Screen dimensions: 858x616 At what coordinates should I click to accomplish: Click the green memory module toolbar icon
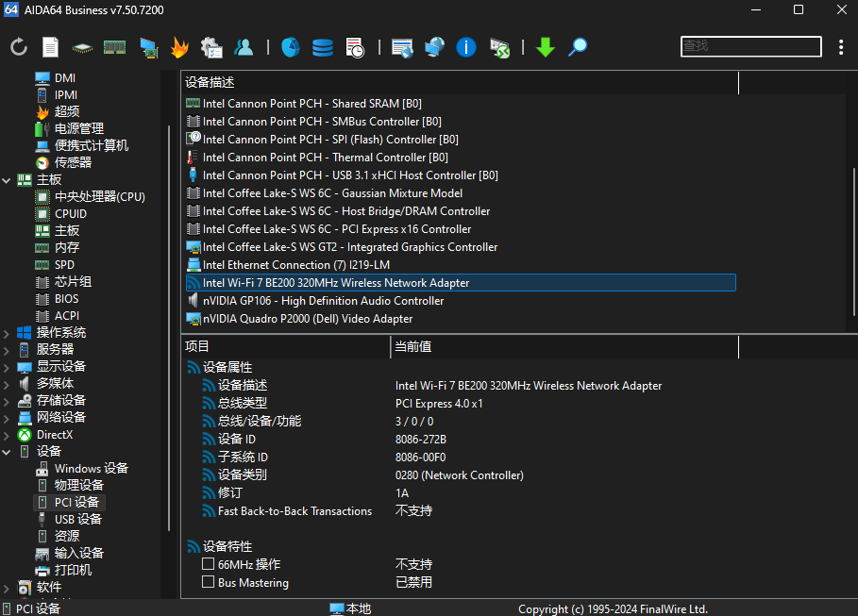115,47
